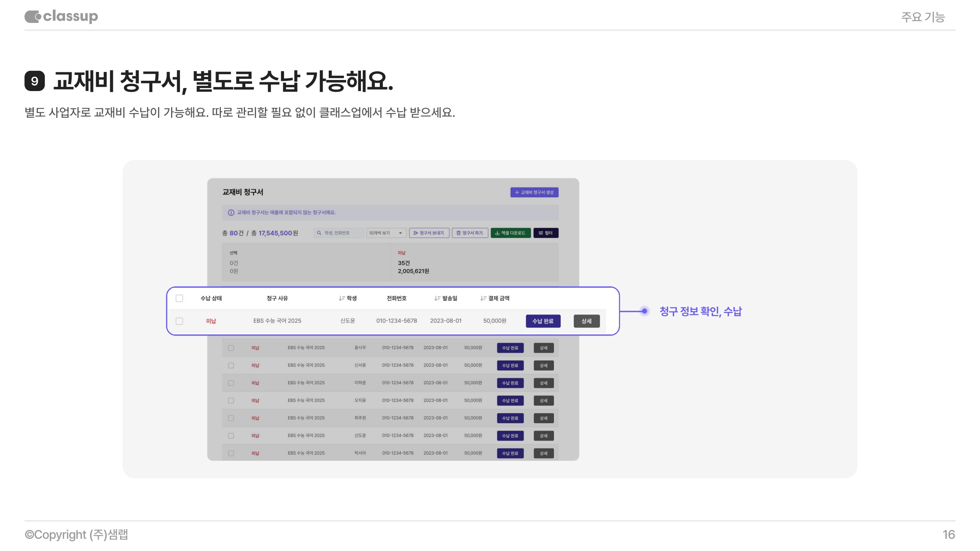980x551 pixels.
Task: Click the 청구서 파기 trash button
Action: pos(470,233)
